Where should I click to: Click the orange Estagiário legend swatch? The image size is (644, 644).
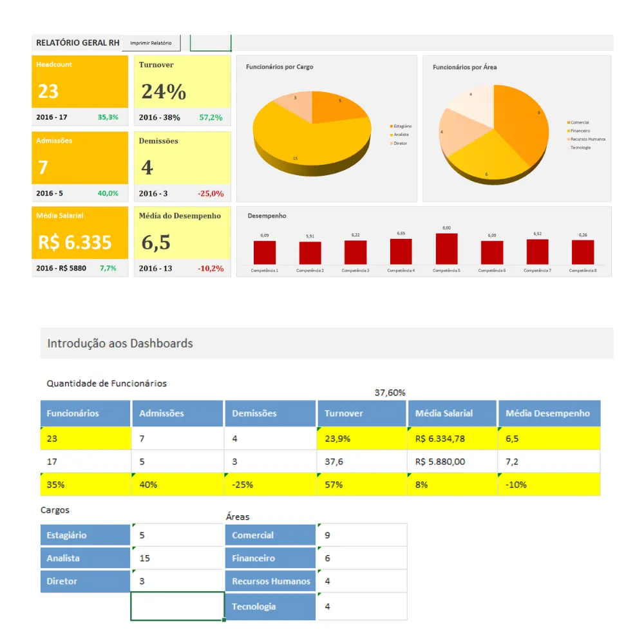[x=391, y=126]
